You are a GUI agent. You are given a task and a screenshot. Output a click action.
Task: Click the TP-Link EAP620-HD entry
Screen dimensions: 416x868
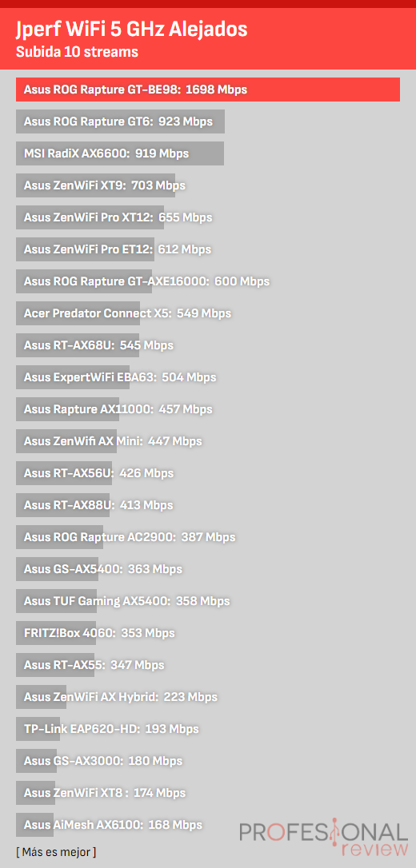coord(111,729)
